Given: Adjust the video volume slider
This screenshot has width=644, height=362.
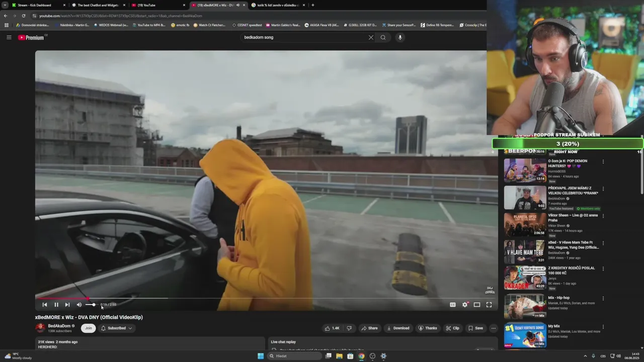Looking at the screenshot, I should [91, 305].
